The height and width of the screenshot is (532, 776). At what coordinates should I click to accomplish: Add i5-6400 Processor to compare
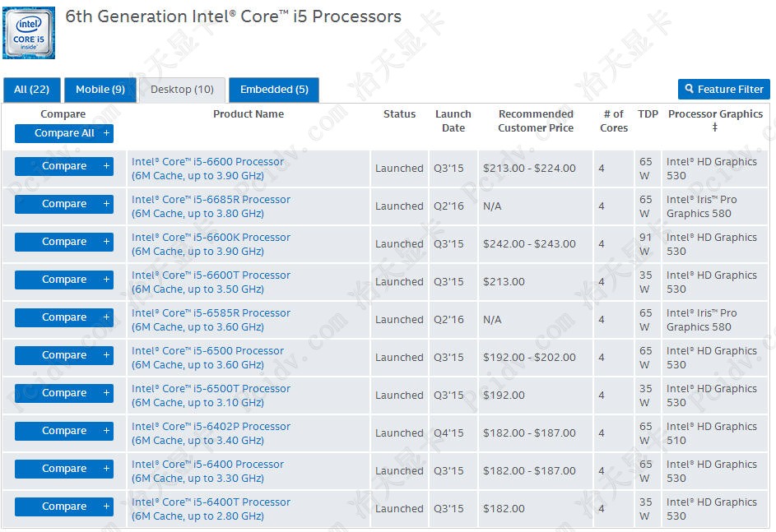pos(64,469)
